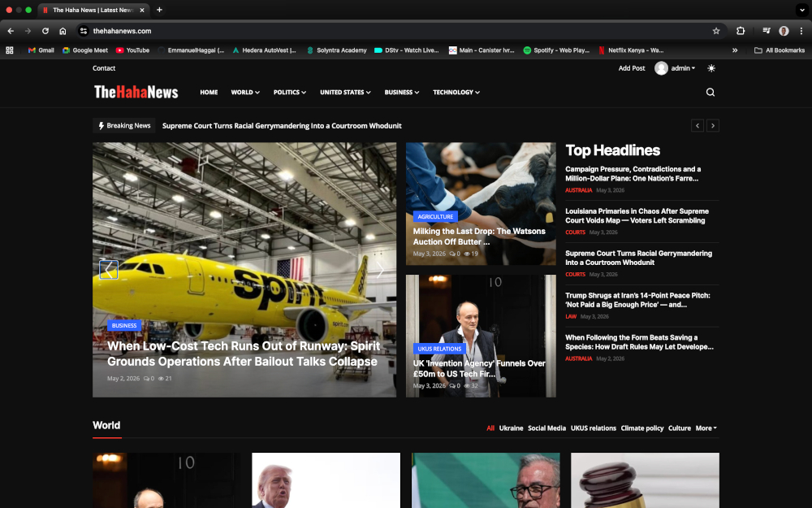Reload the current page

45,31
